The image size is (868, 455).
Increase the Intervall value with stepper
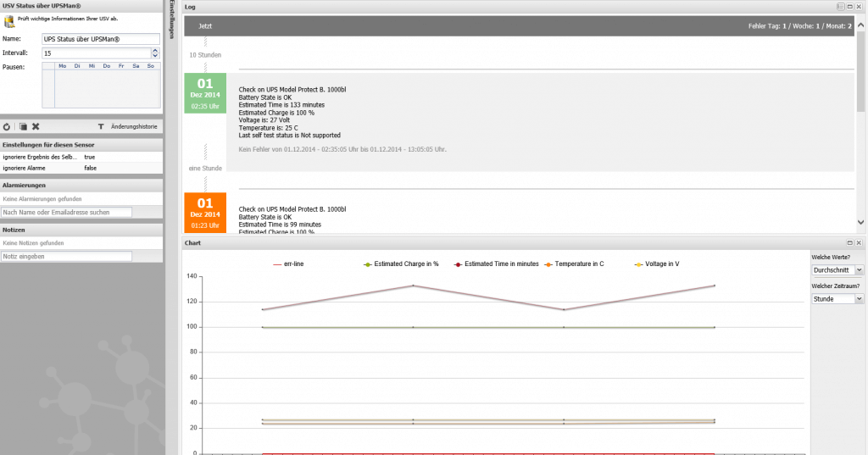(x=155, y=50)
